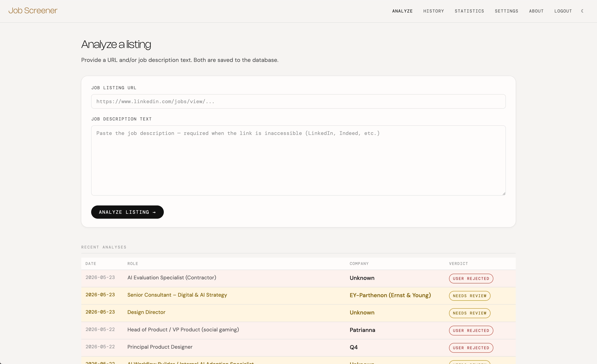Open the Principal Product Designer row
Screen dimensions: 597x364
click(298, 348)
